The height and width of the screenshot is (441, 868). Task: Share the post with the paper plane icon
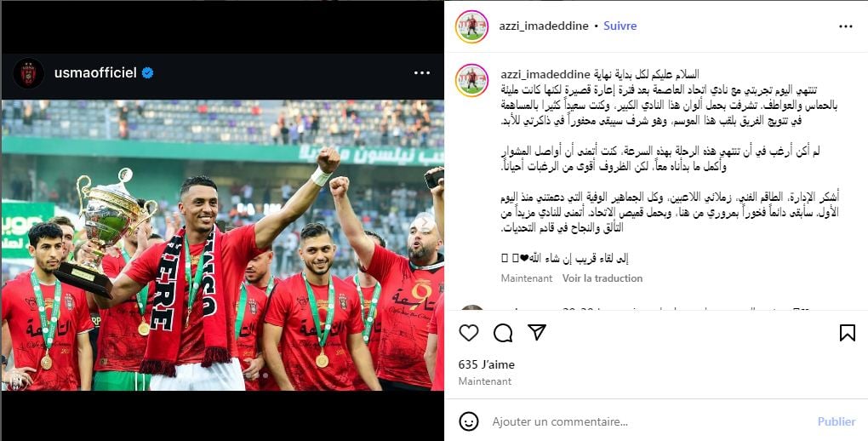pyautogui.click(x=536, y=332)
